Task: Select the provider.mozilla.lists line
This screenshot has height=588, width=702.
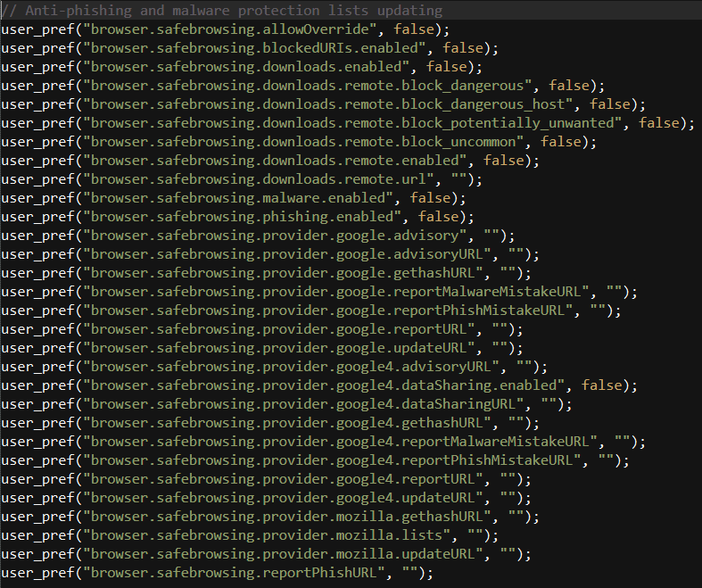Action: pos(250,535)
